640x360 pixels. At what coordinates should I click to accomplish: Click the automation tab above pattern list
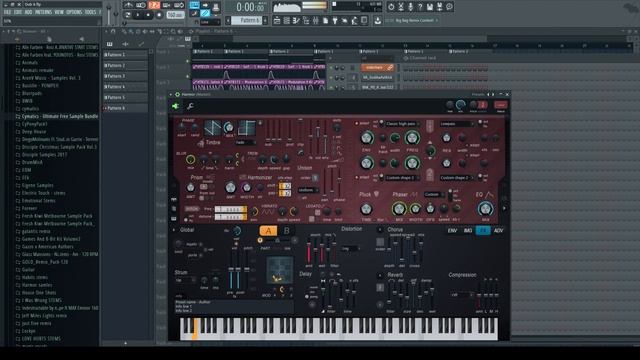(x=141, y=44)
